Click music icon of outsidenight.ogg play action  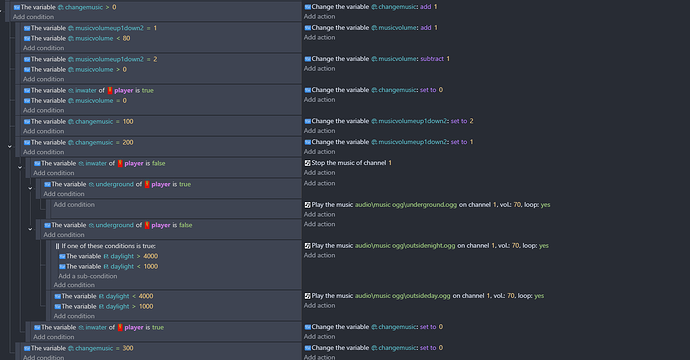[308, 246]
